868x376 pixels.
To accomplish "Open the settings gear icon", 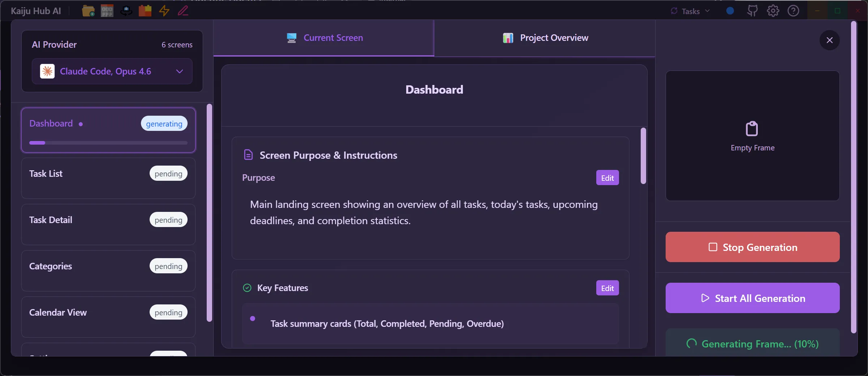I will pos(773,11).
